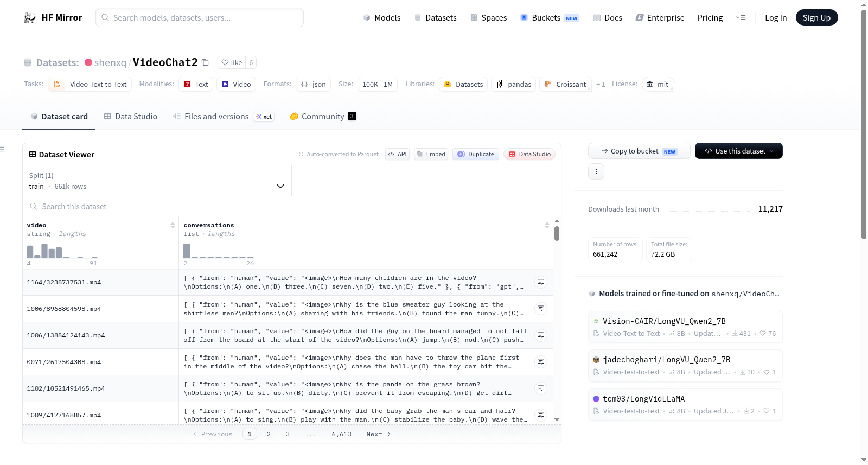The width and height of the screenshot is (868, 465).
Task: Copy dataset name with the copy icon
Action: 205,62
